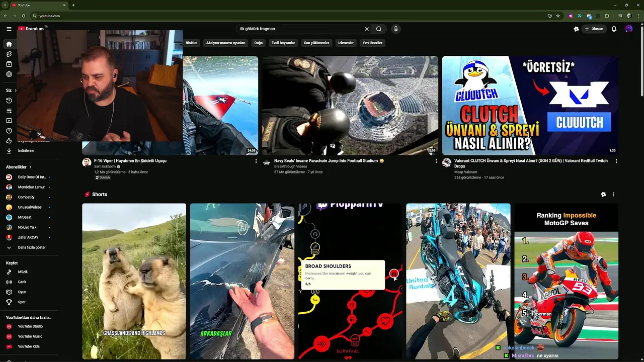Select Evcil hayvanlar chip
The image size is (644, 362).
[x=283, y=43]
